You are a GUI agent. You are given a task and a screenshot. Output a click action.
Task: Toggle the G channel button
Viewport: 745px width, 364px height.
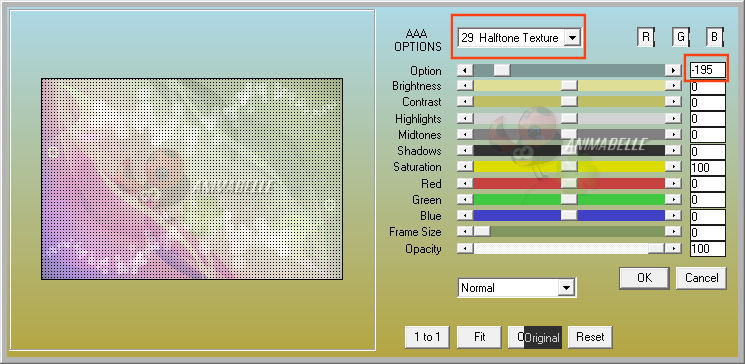point(680,37)
